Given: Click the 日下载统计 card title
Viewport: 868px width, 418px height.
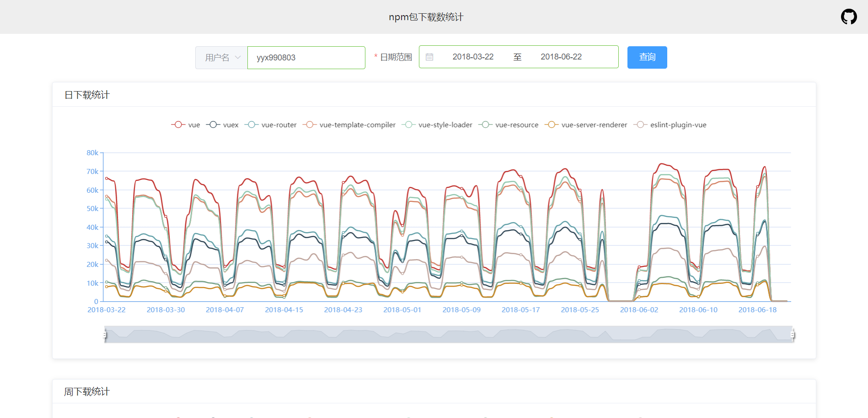Looking at the screenshot, I should coord(87,95).
